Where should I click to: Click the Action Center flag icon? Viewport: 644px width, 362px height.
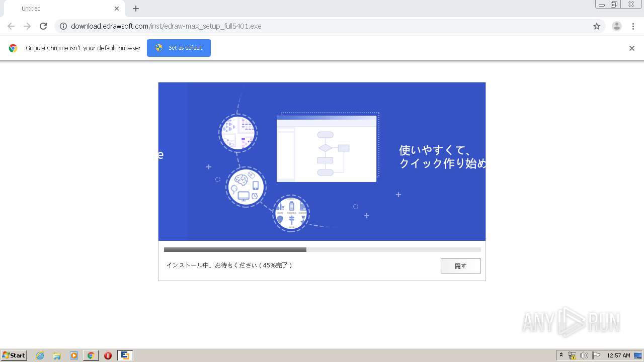[596, 355]
